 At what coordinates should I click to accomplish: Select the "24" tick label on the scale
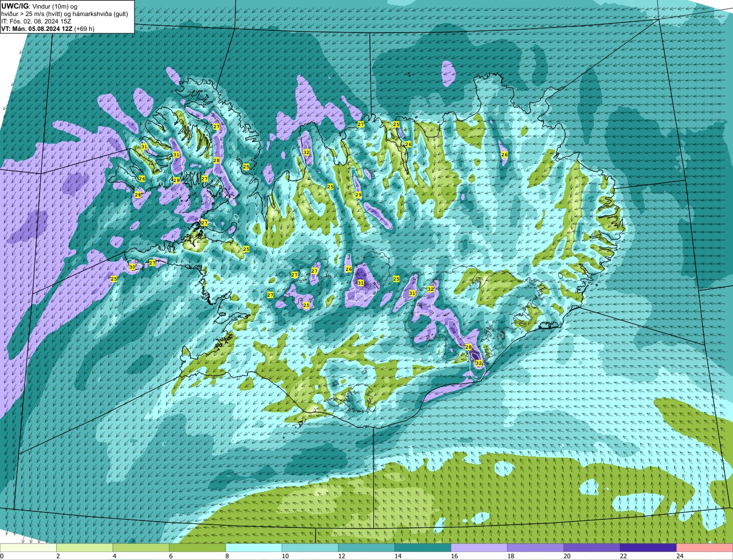(679, 555)
